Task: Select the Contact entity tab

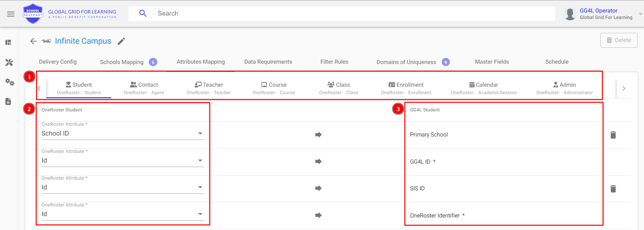Action: 144,88
